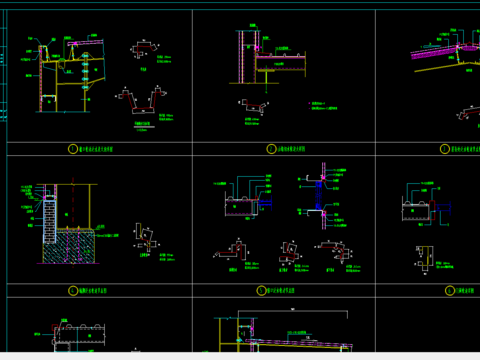Click the circled number 1 detail marker
Viewport: 480px width, 360px height.
73,149
